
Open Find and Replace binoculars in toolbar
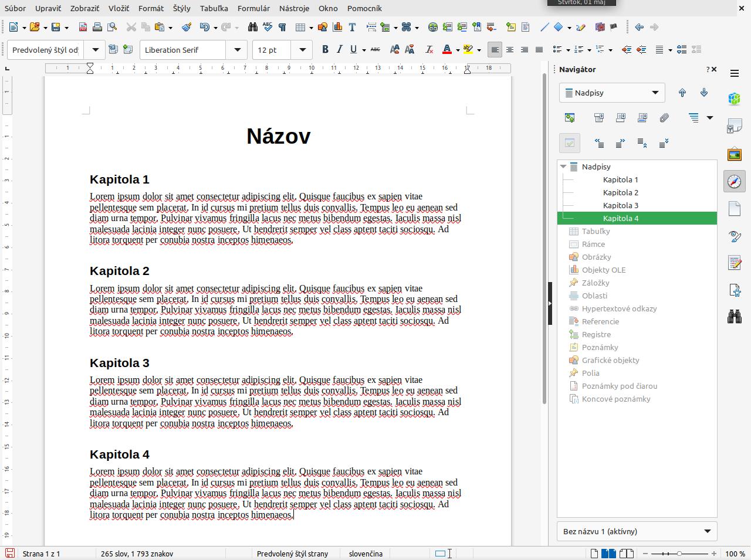click(253, 27)
